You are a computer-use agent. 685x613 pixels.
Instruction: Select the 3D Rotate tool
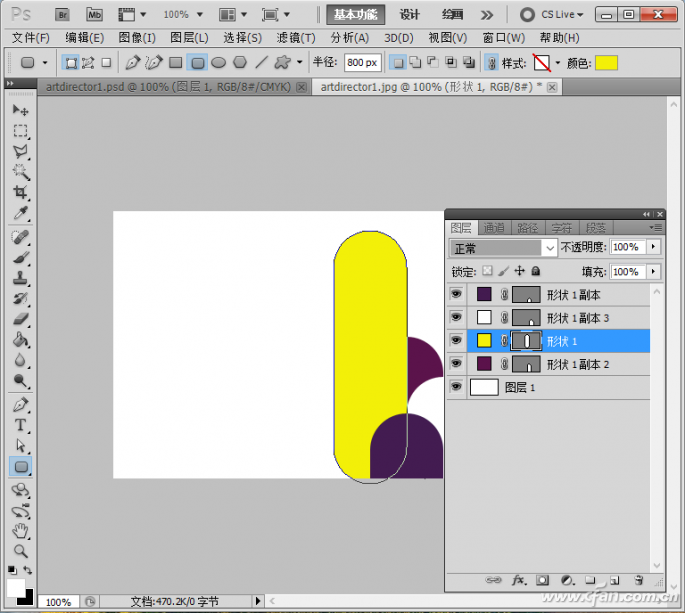coord(20,490)
